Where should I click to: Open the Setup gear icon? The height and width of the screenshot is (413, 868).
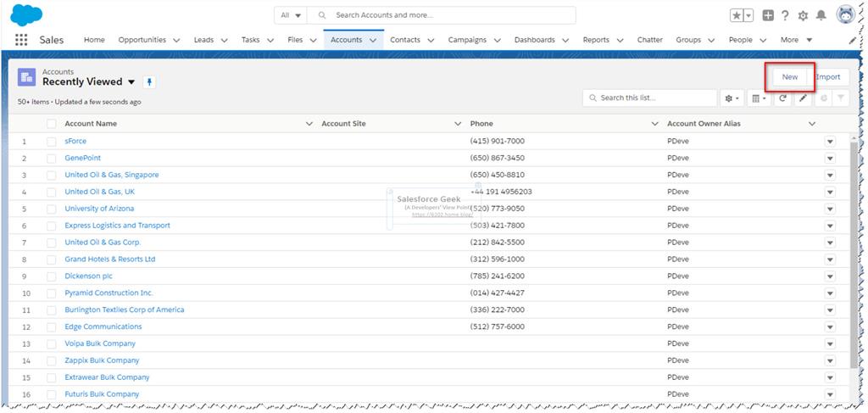click(x=803, y=16)
